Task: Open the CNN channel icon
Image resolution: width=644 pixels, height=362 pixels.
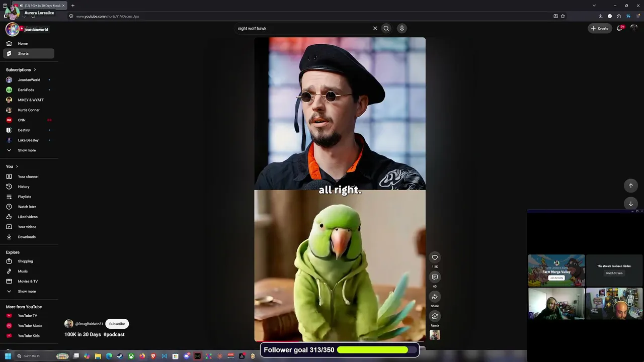Action: point(9,120)
